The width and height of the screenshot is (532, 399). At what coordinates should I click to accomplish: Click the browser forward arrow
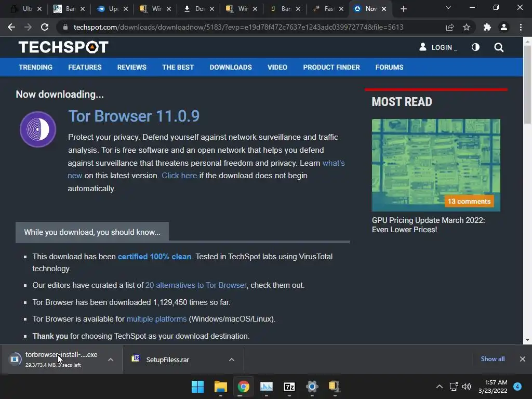tap(28, 27)
